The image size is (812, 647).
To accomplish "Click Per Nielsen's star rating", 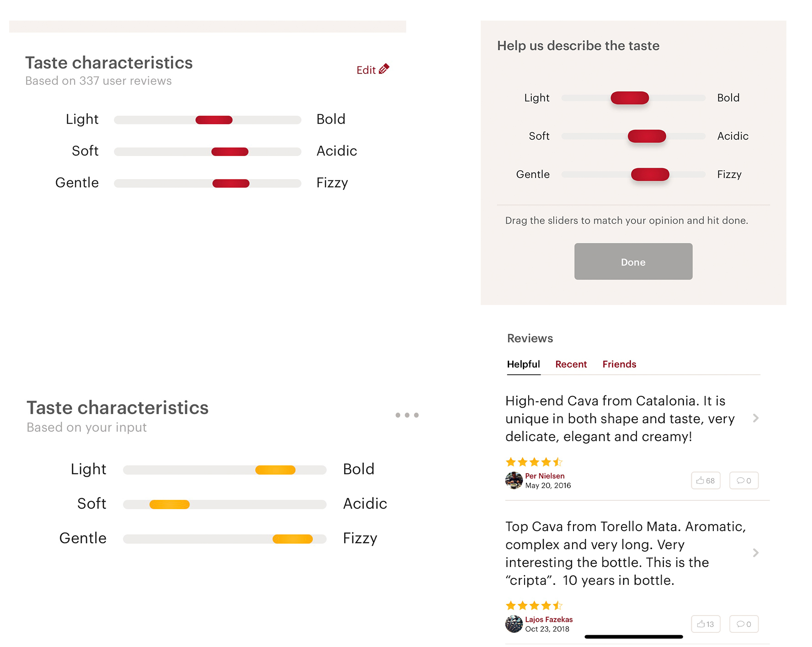I will pos(534,462).
